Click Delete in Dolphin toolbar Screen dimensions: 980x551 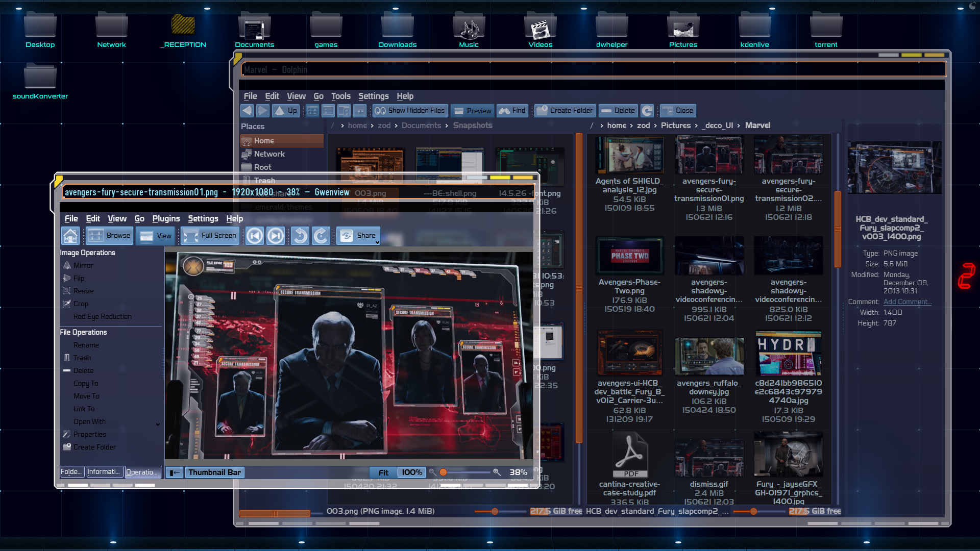[x=618, y=111]
